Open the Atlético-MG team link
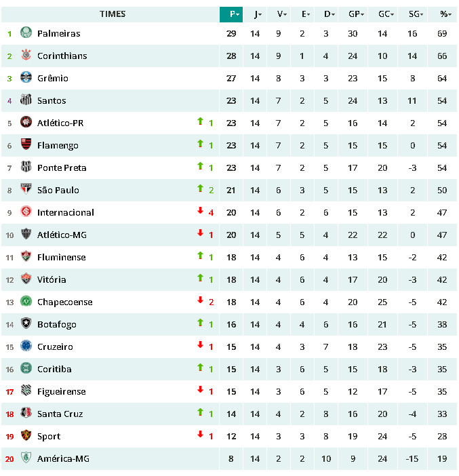This screenshot has height=476, width=459. coord(62,235)
